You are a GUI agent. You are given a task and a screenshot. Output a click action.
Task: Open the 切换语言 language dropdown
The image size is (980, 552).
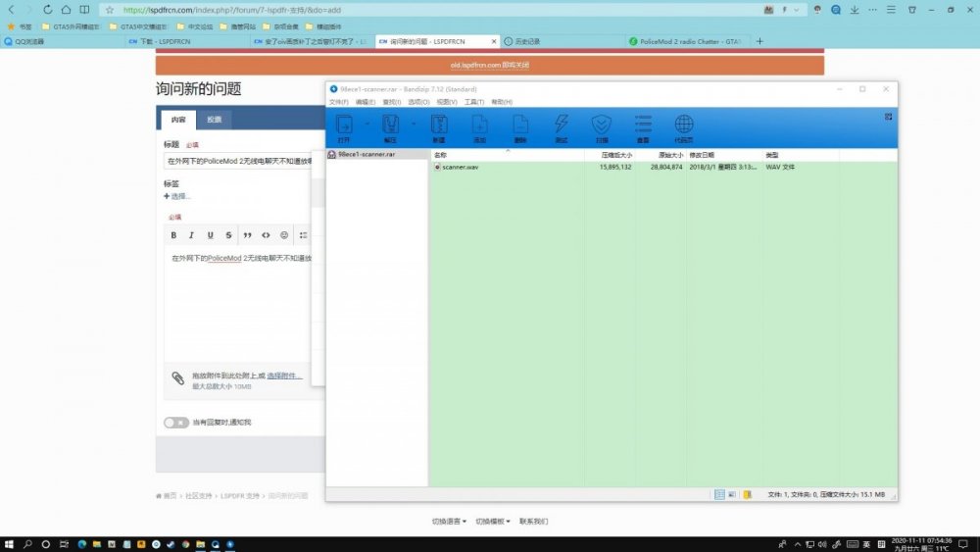tap(449, 522)
